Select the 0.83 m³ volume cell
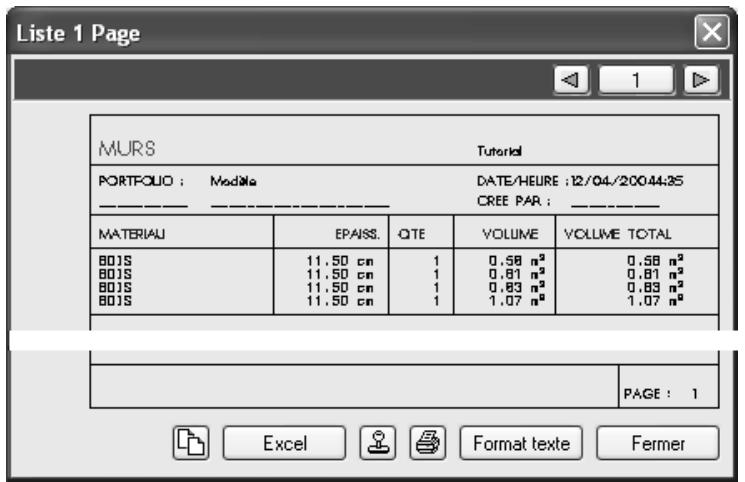Screen dimensions: 745x482 [x=516, y=287]
